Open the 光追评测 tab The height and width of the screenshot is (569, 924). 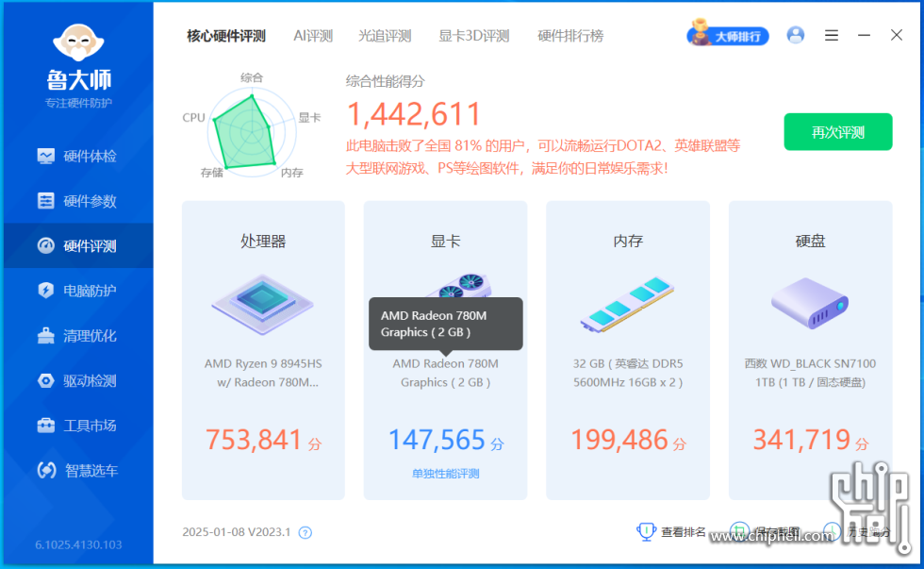click(x=385, y=36)
